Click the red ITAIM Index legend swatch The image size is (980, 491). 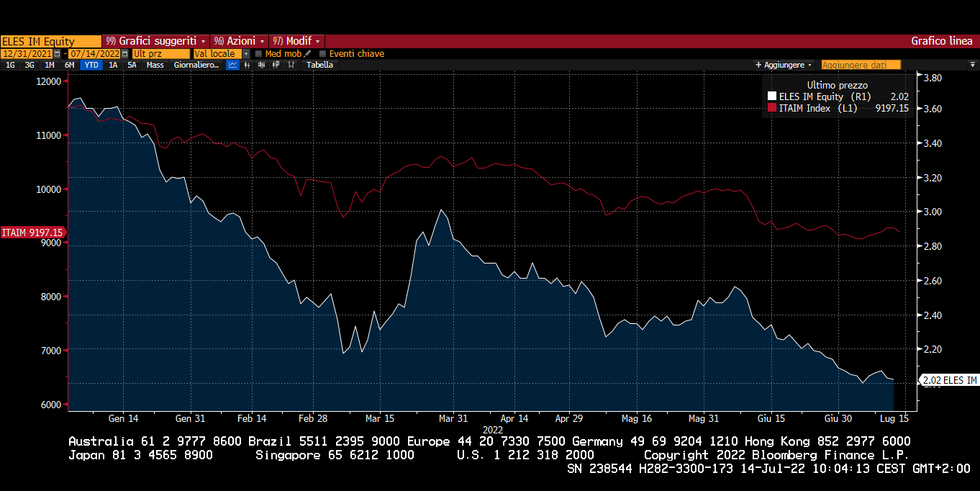772,108
